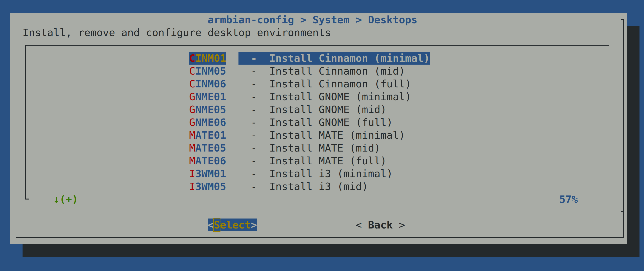
Task: Choose Install MATE (minimal) entry
Action: [x=336, y=135]
